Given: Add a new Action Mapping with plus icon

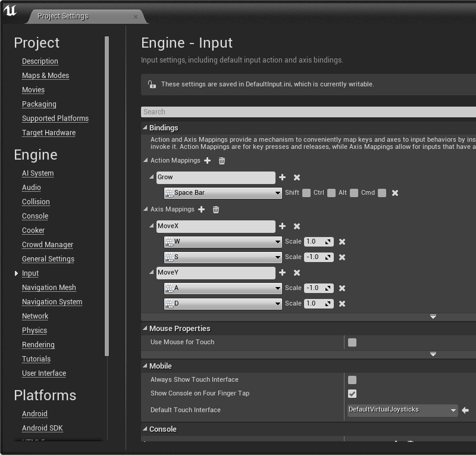Looking at the screenshot, I should pyautogui.click(x=207, y=161).
